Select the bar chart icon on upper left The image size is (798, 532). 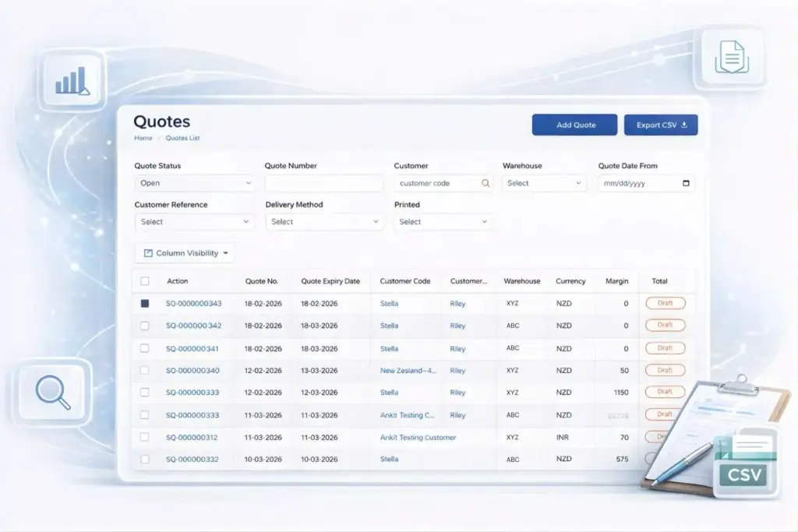coord(72,80)
